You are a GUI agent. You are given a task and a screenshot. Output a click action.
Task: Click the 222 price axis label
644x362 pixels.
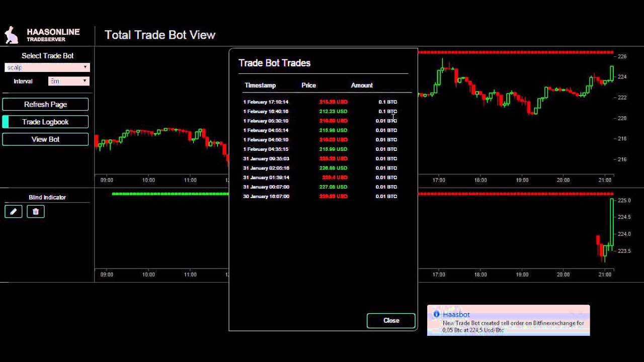tap(622, 98)
